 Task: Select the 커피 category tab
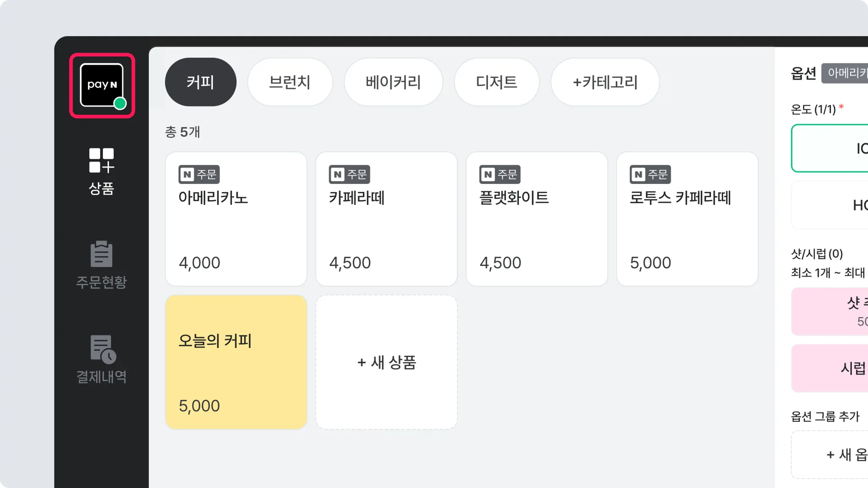click(x=200, y=82)
